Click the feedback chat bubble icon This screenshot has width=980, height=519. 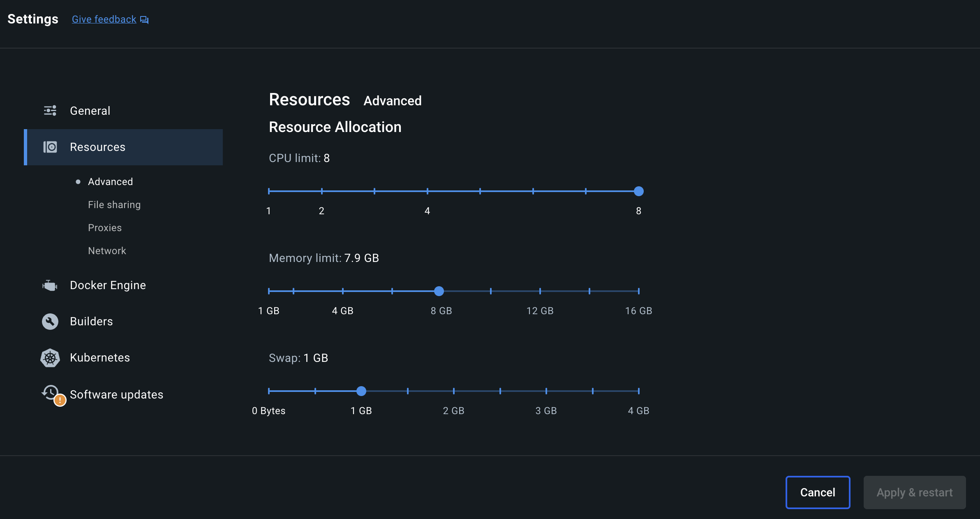coord(144,20)
